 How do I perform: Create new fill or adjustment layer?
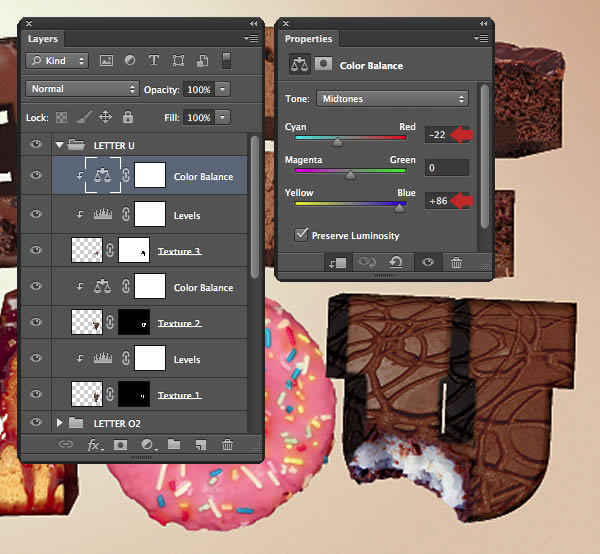pyautogui.click(x=148, y=445)
